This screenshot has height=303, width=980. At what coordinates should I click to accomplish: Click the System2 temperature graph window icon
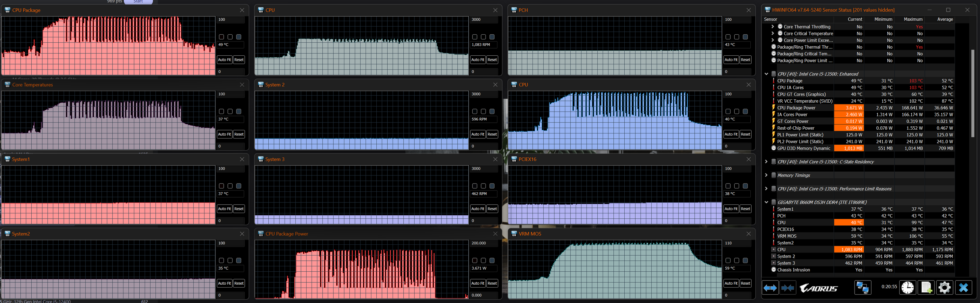click(7, 234)
